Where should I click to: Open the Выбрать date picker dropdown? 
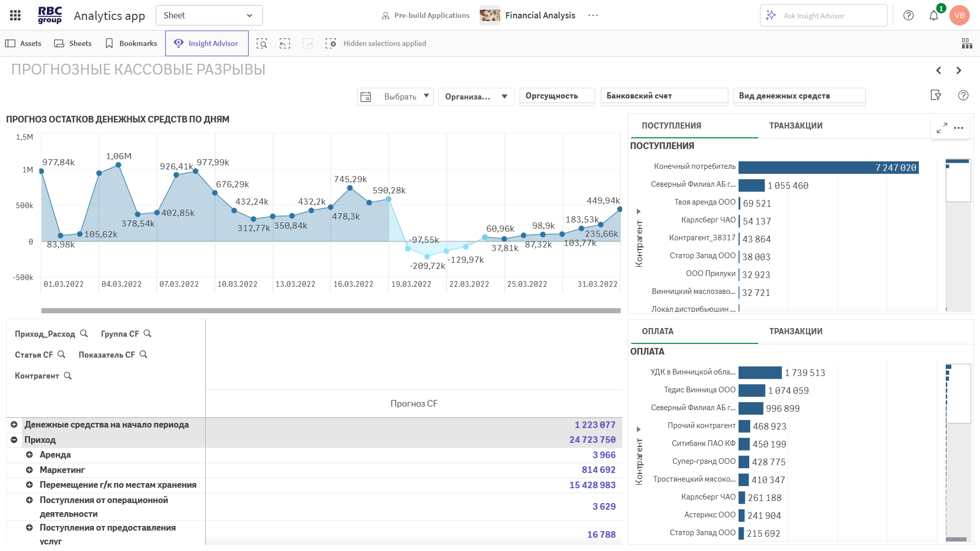(396, 96)
